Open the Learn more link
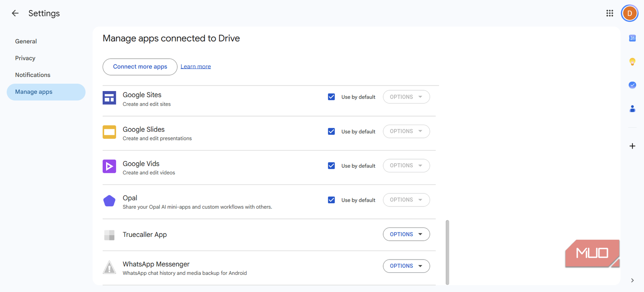644x292 pixels. (196, 66)
